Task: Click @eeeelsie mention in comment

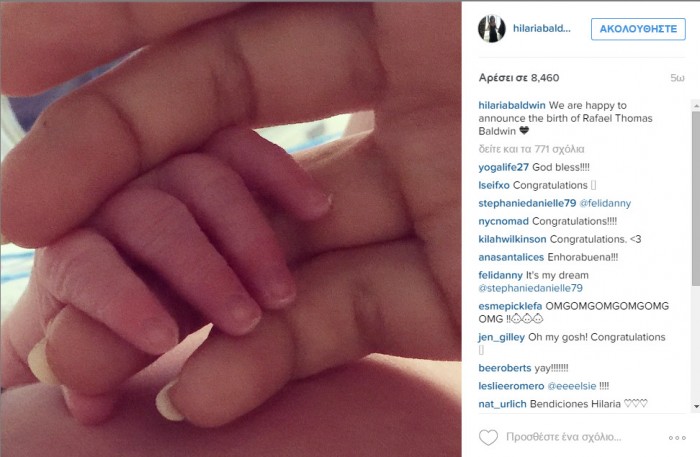Action: (571, 386)
